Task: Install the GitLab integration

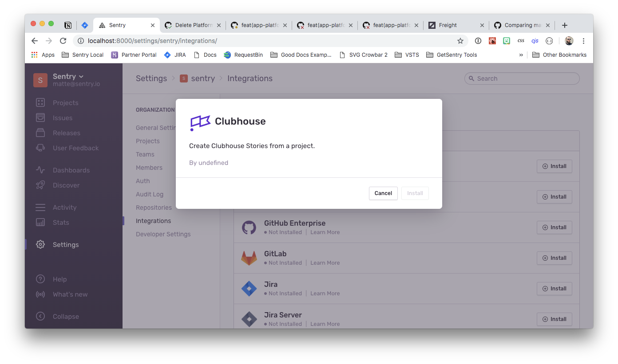Action: click(x=554, y=258)
